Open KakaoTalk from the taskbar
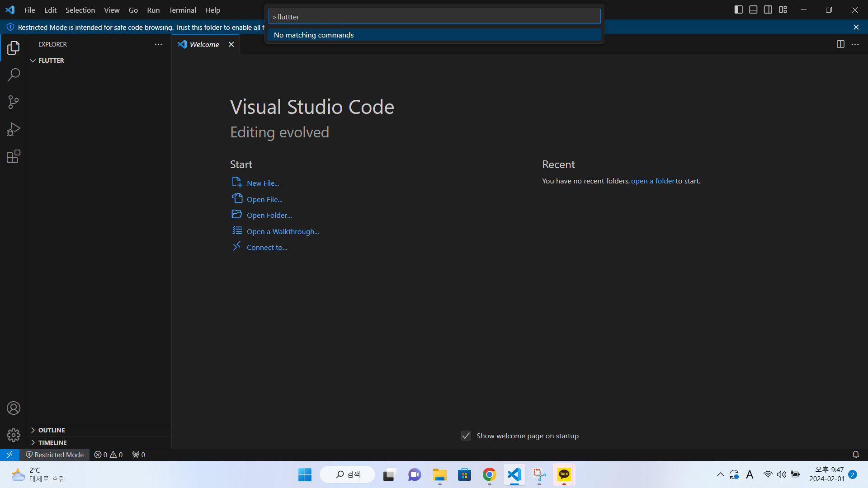 564,474
